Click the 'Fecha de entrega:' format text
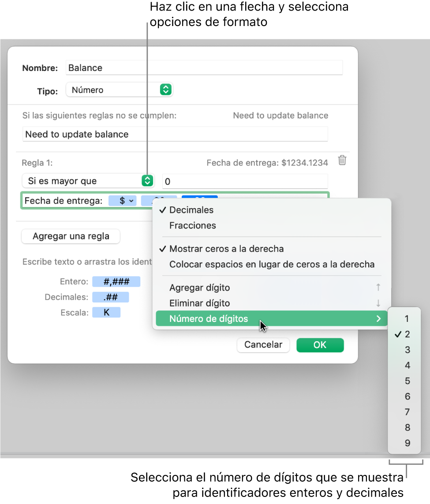This screenshot has width=430, height=504. [x=64, y=201]
